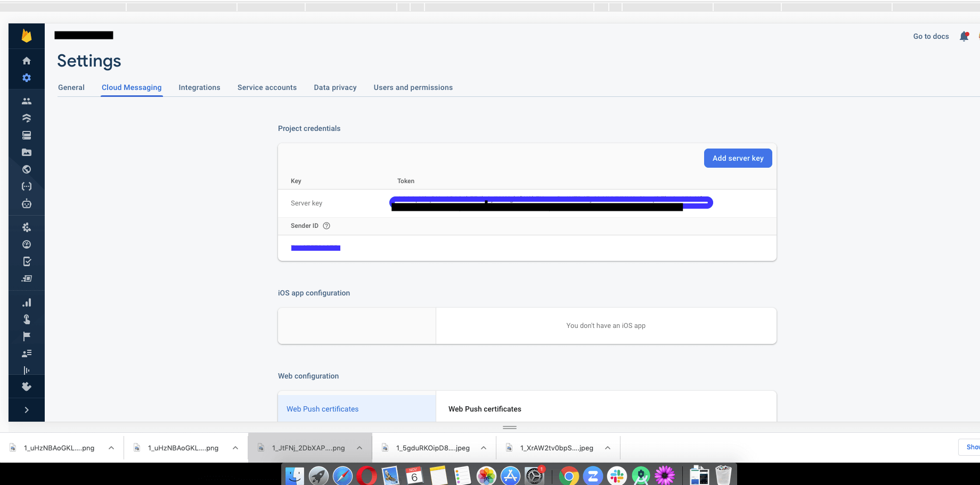
Task: Open Firestore Database icon in sidebar
Action: coord(27,118)
